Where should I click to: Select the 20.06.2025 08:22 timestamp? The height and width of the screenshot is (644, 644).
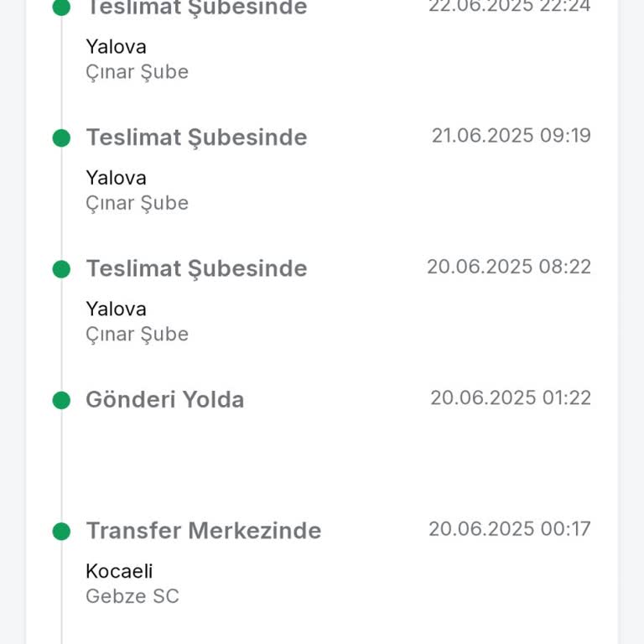(x=508, y=267)
